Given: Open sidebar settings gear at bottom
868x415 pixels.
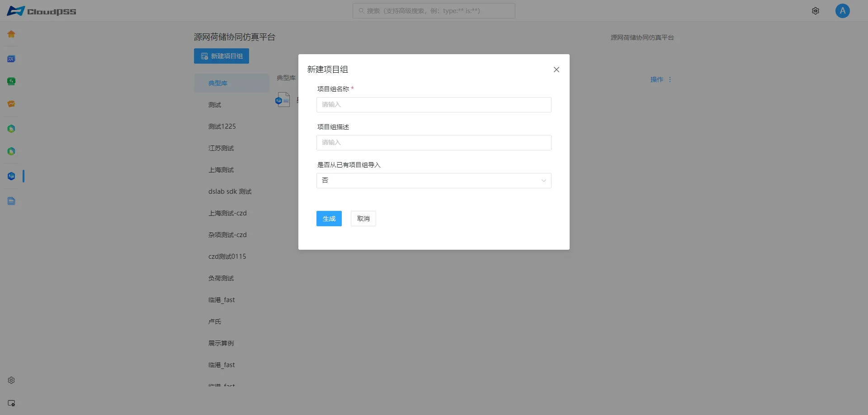Looking at the screenshot, I should 11,380.
